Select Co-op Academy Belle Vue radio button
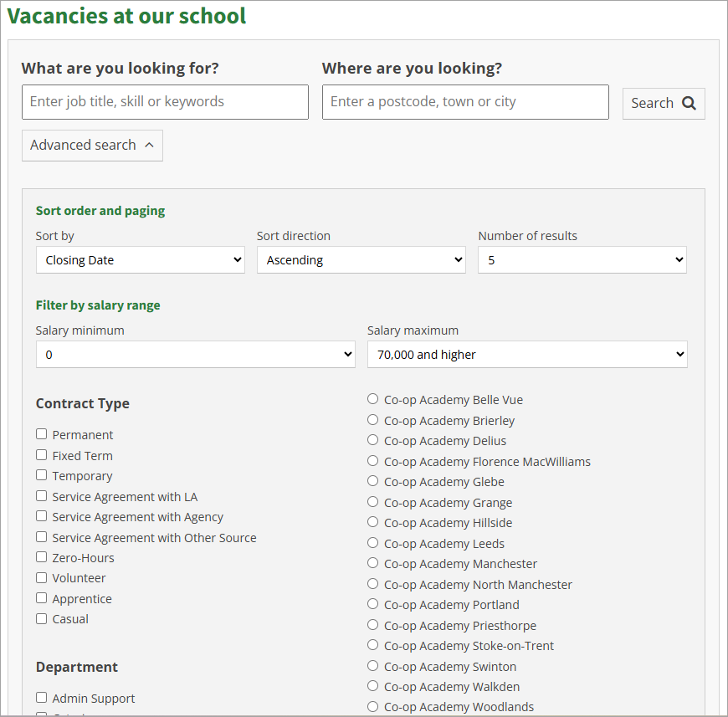This screenshot has height=717, width=728. tap(373, 399)
